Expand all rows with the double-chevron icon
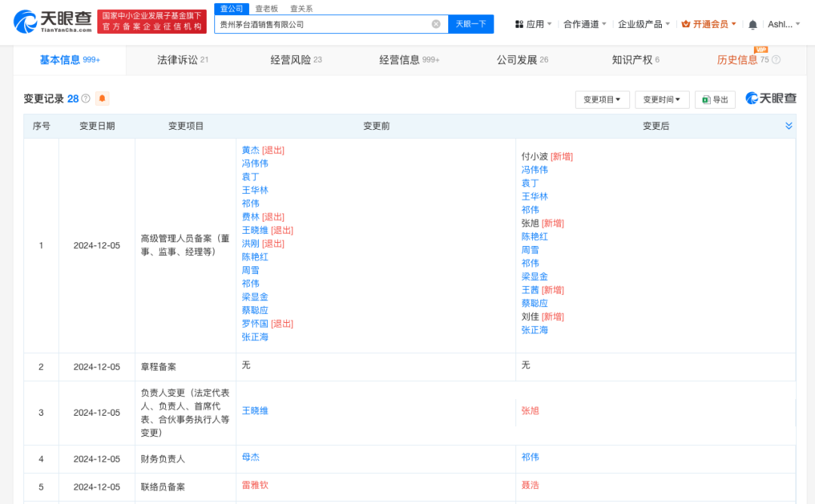The image size is (815, 504). click(789, 126)
